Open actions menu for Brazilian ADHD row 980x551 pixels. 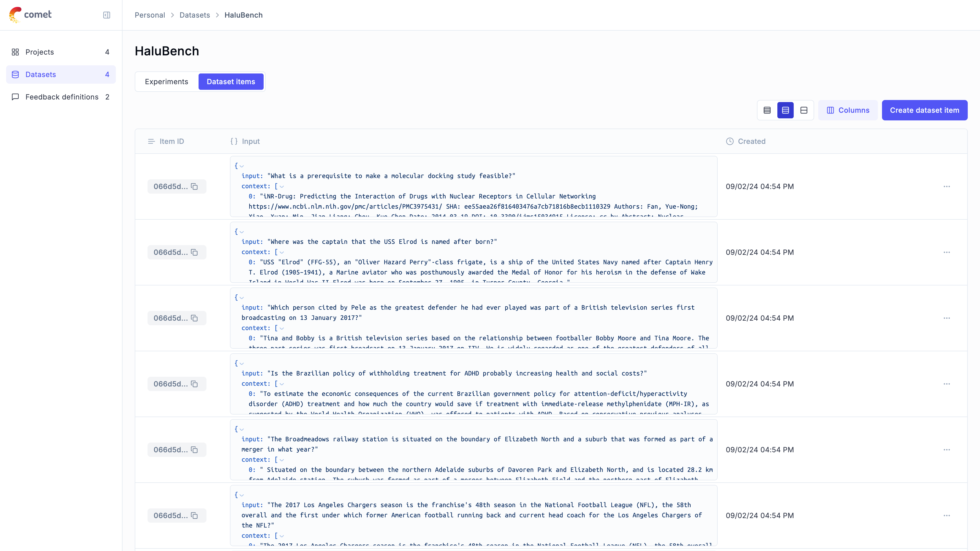click(947, 384)
